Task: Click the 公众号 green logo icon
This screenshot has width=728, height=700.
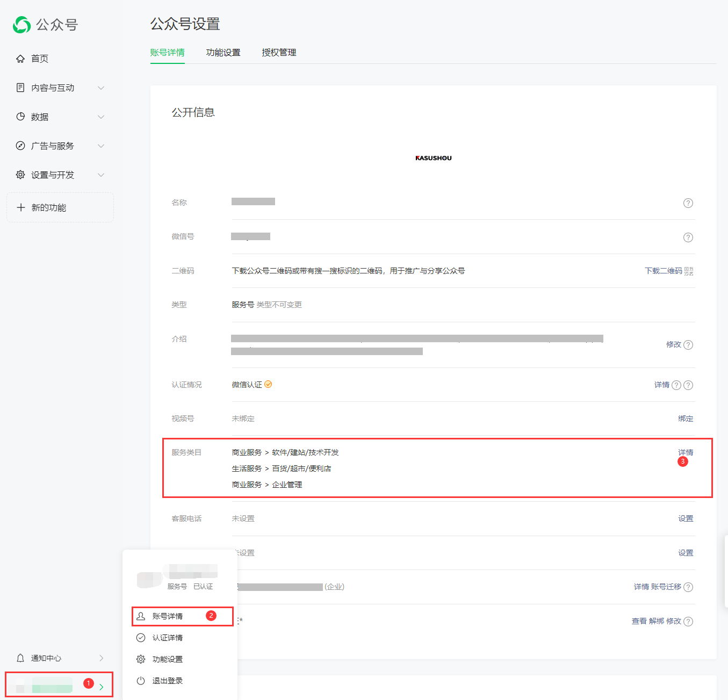Action: pyautogui.click(x=21, y=25)
